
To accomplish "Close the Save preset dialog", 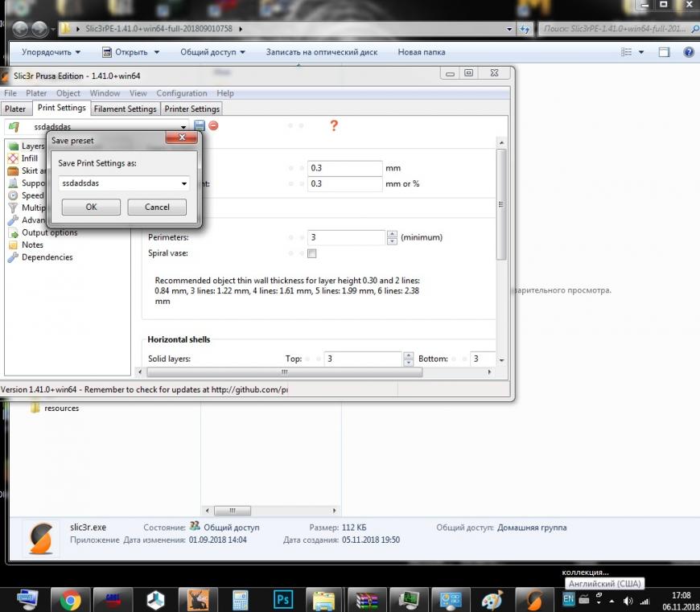I will pos(181,138).
